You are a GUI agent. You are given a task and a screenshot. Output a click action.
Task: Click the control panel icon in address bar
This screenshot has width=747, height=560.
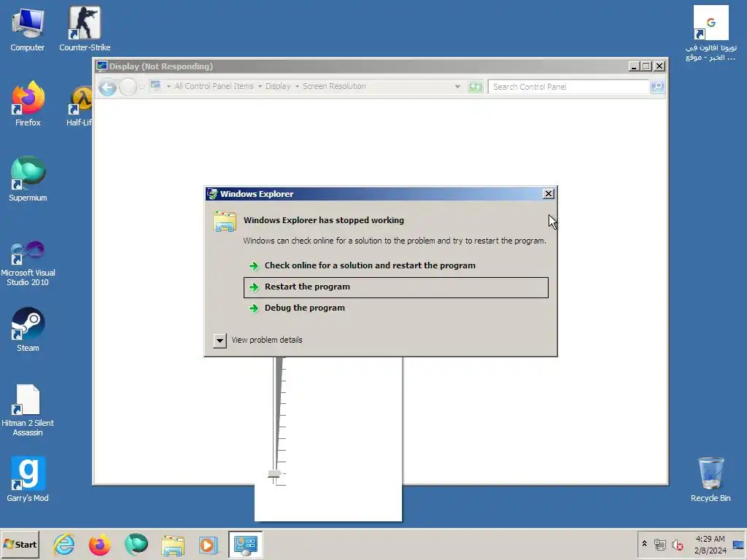pyautogui.click(x=156, y=86)
